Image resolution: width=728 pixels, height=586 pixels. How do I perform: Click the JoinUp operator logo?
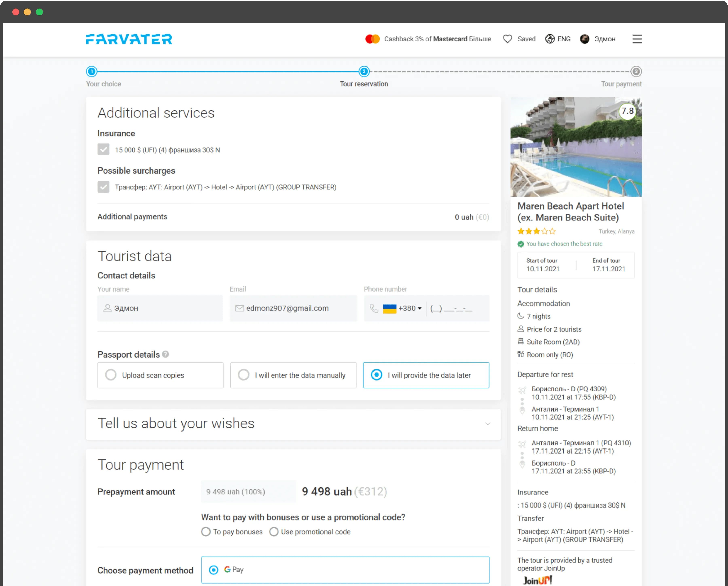point(537,580)
